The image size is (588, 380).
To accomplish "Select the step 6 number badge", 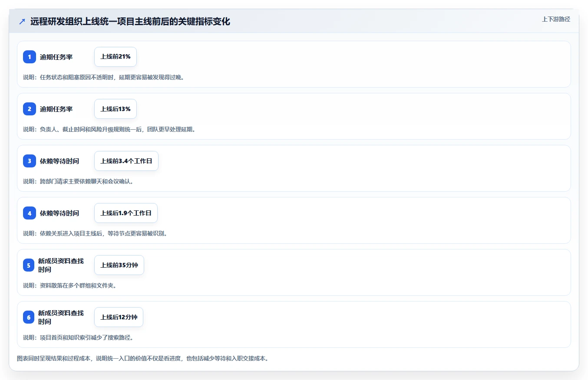I will pyautogui.click(x=29, y=317).
